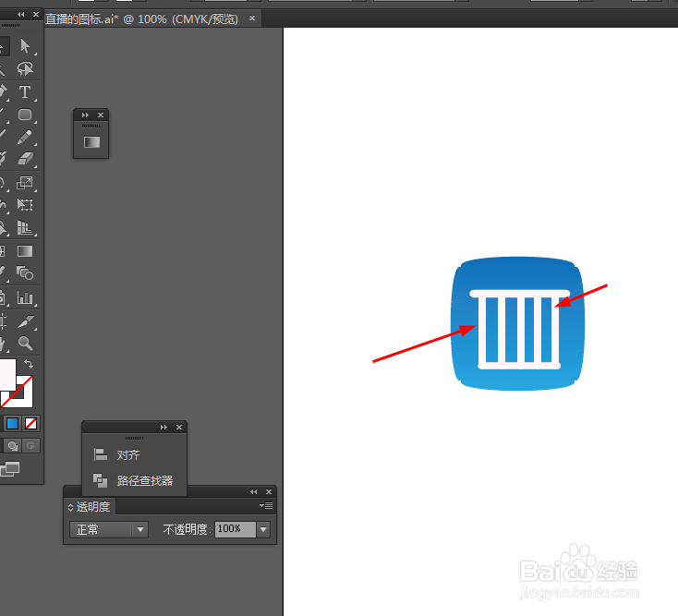678x616 pixels.
Task: Close the 对齐 panel dock
Action: [179, 427]
